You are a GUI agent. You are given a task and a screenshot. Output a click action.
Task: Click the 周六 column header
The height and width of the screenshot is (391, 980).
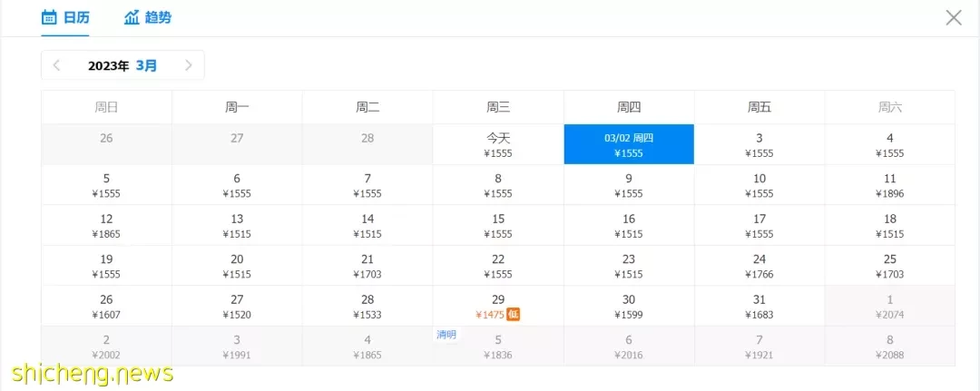[x=890, y=107]
